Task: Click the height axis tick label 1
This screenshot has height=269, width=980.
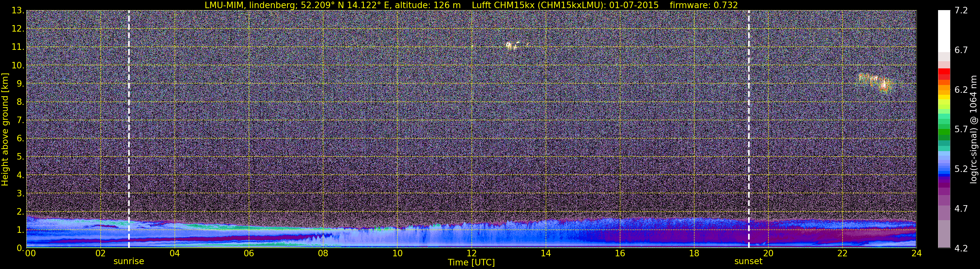Action: (x=20, y=230)
